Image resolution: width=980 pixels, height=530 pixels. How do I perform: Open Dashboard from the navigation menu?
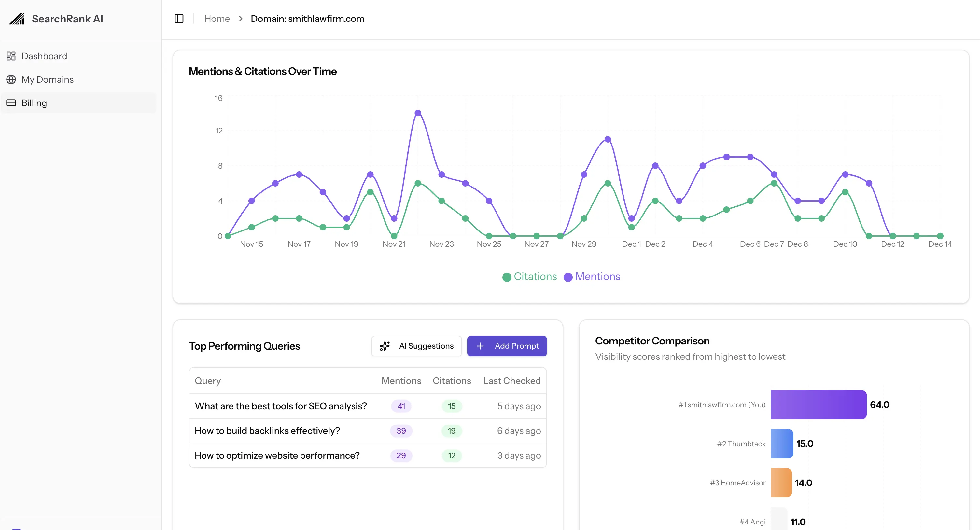tap(44, 56)
